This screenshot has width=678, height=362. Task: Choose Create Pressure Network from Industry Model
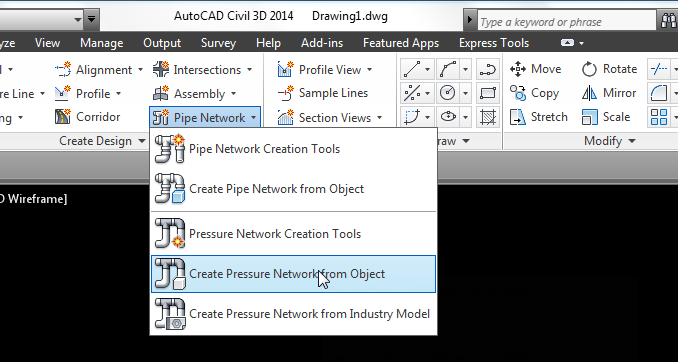click(x=293, y=314)
